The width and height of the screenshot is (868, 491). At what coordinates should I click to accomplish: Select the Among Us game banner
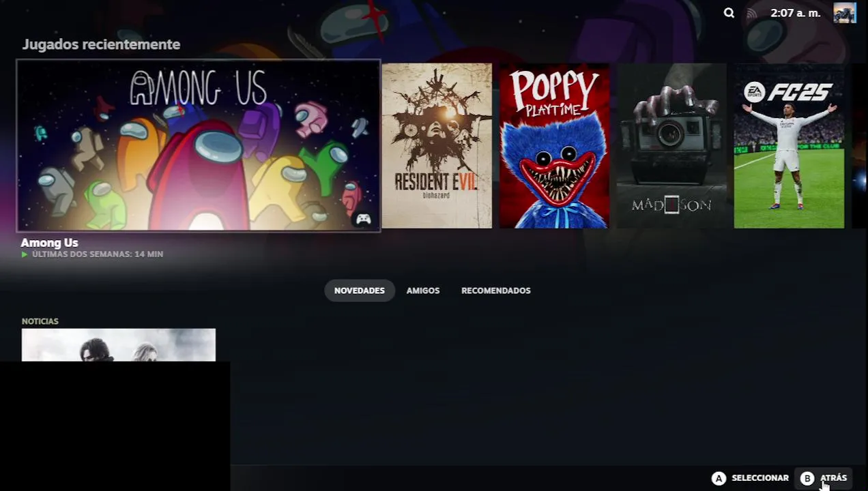pyautogui.click(x=198, y=145)
